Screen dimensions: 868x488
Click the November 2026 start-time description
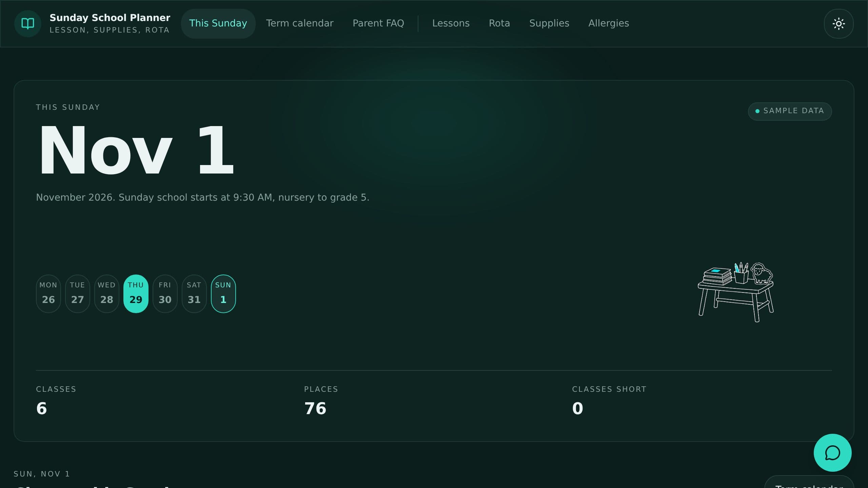tap(203, 197)
